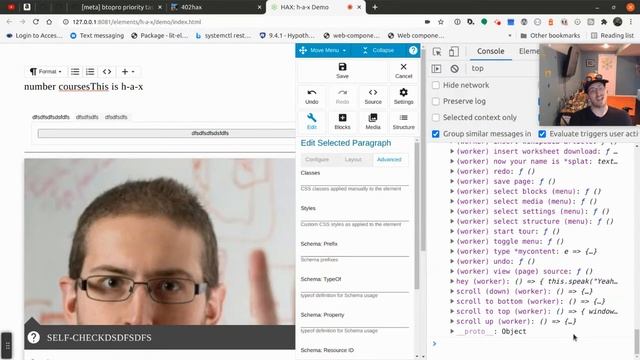Click the HAX help question icon
Viewport: 640px width, 360px height.
[x=413, y=50]
